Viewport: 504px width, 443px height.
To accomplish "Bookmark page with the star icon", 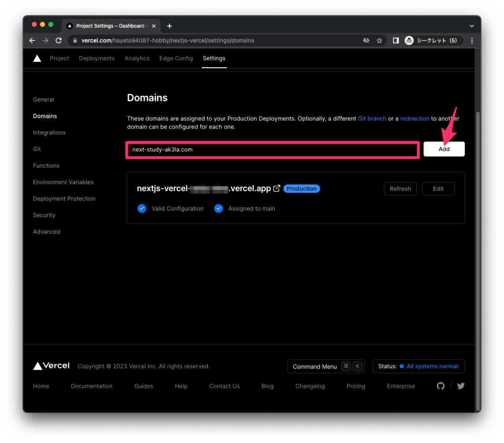I will point(379,40).
